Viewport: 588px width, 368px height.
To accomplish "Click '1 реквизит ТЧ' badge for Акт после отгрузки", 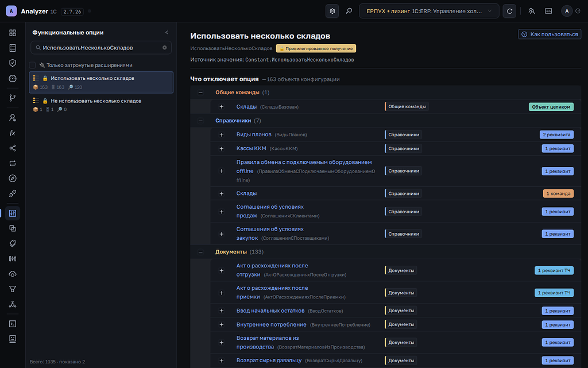I will coord(554,270).
